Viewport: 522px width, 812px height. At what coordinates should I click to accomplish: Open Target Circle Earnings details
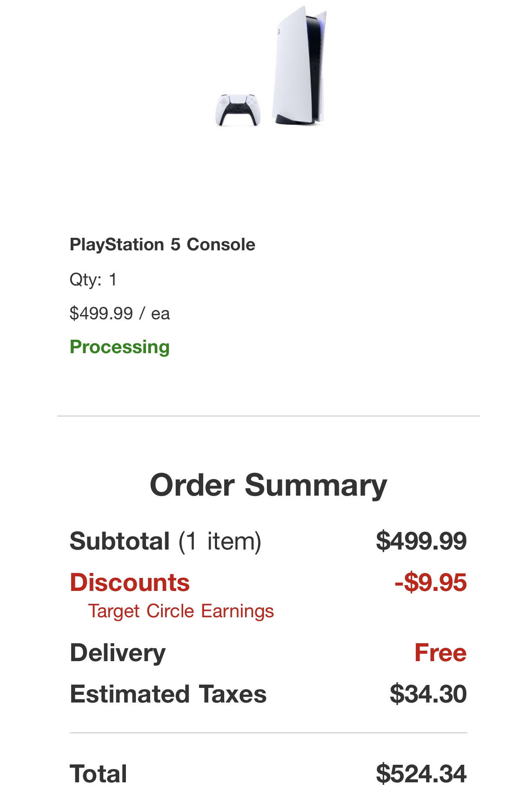point(181,611)
